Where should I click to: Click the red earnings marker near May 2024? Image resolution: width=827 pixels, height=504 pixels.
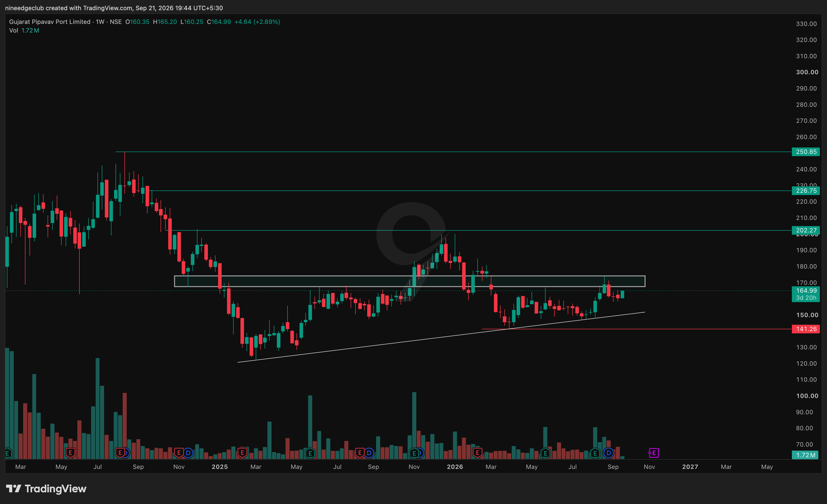[70, 453]
